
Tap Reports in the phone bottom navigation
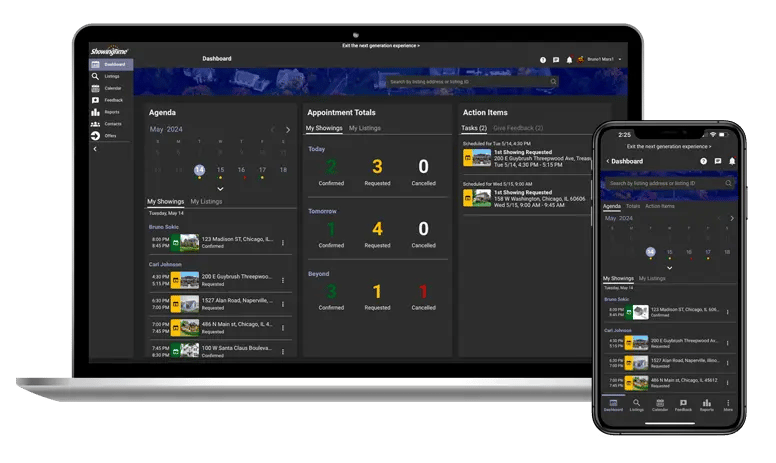click(x=707, y=405)
